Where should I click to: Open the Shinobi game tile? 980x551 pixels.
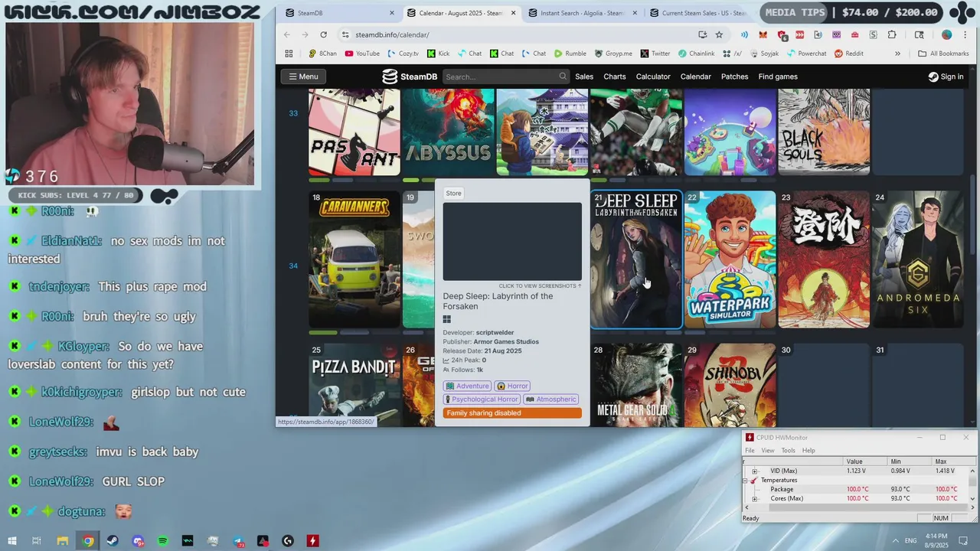(730, 385)
